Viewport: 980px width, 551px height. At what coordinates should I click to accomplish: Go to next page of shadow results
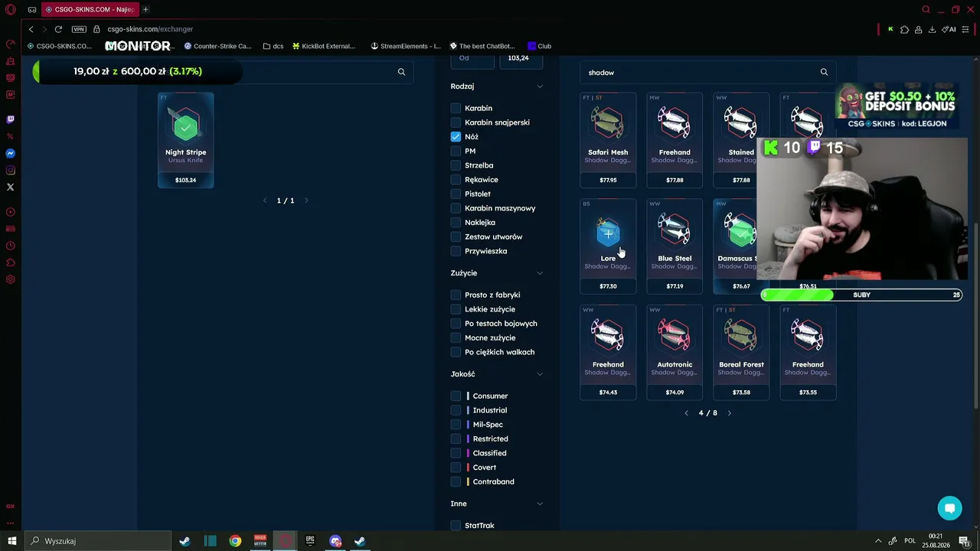[x=729, y=413]
